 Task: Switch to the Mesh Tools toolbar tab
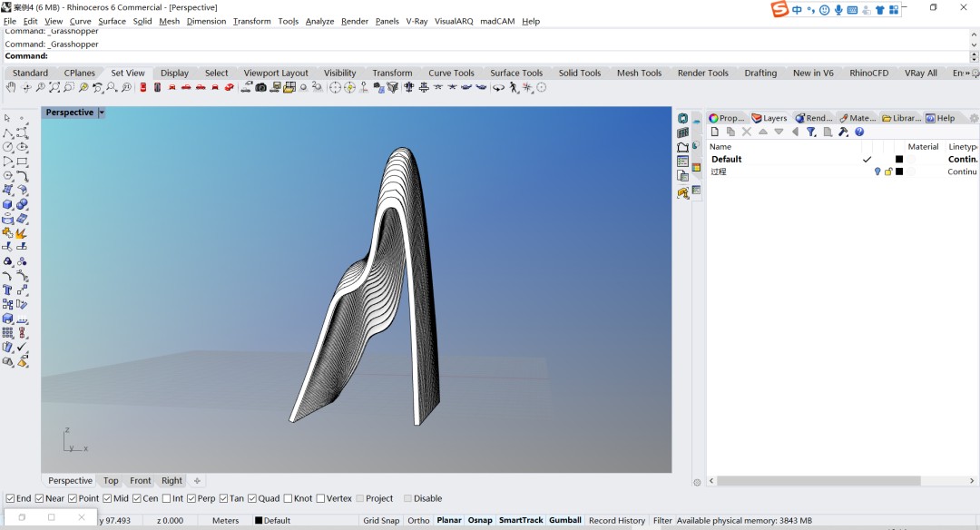639,74
